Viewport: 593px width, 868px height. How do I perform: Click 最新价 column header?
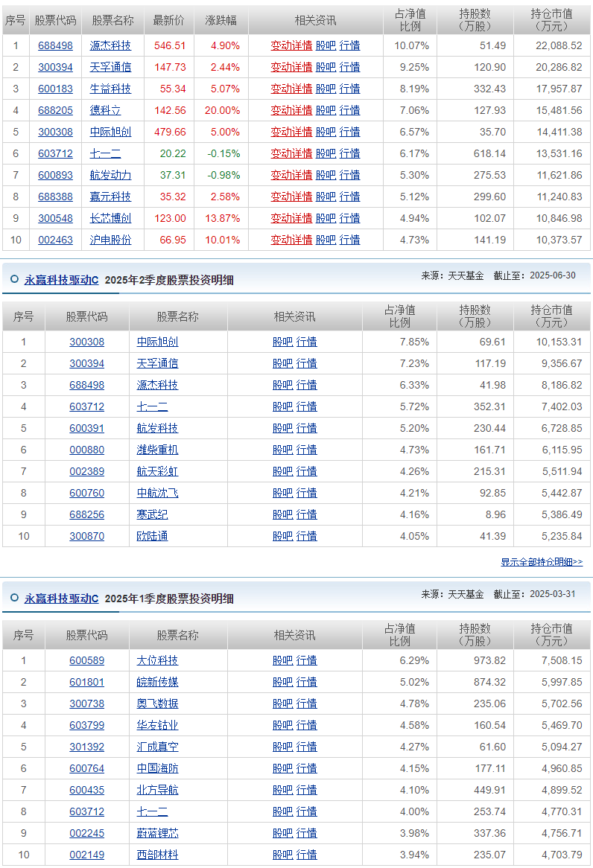168,21
